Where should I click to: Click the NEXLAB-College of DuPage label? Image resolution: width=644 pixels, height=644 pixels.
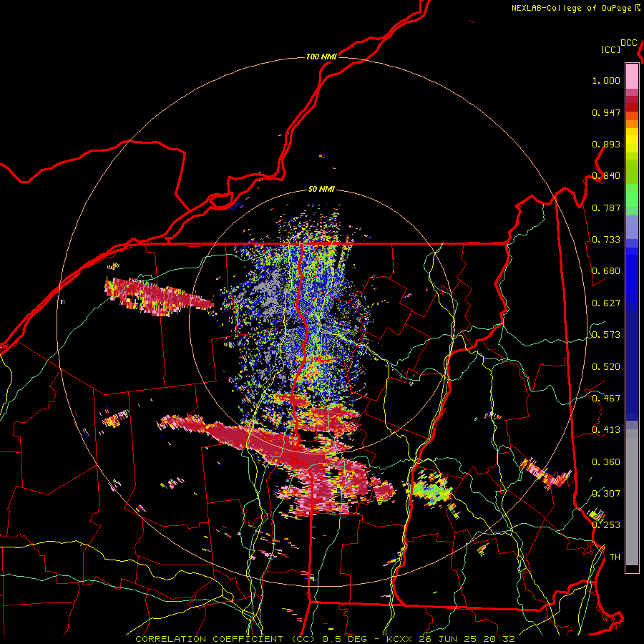coord(572,8)
